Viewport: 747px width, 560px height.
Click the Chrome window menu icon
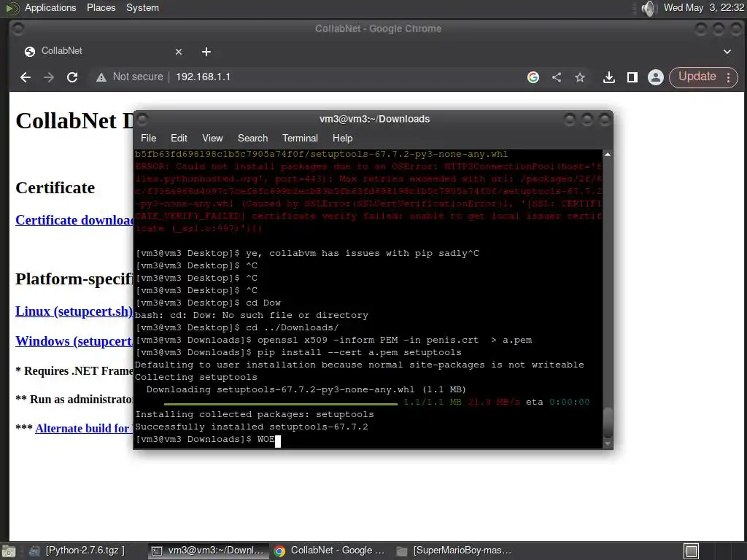click(18, 29)
